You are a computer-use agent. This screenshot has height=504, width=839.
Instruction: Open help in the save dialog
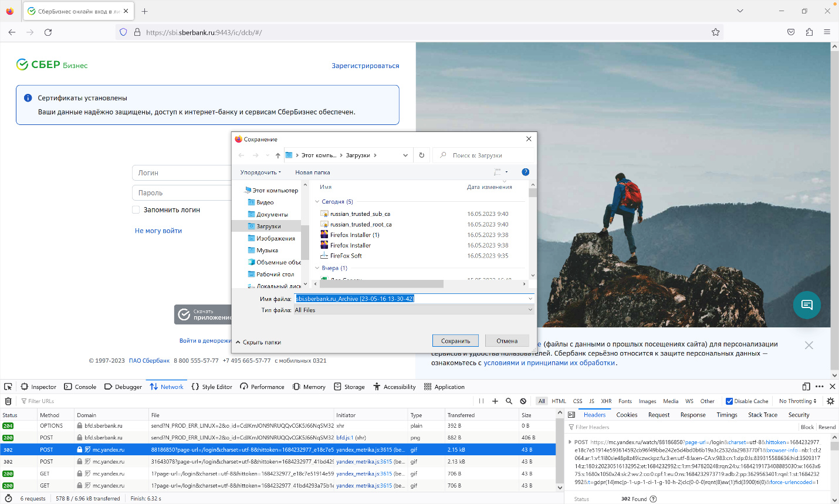pyautogui.click(x=525, y=172)
